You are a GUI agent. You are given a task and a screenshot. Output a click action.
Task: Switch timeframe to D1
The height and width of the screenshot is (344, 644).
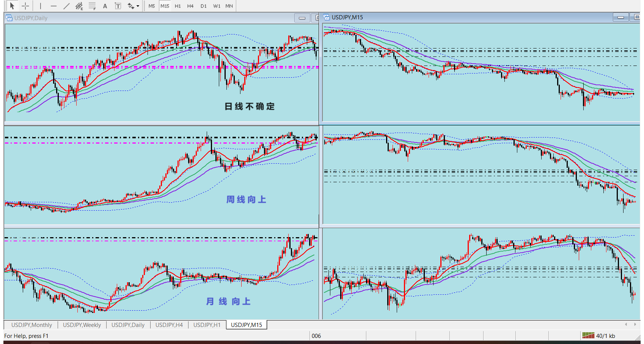[204, 6]
